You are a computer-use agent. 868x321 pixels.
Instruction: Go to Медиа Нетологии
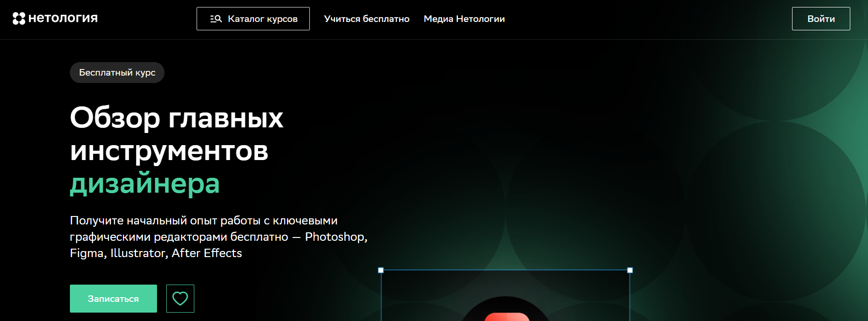coord(464,19)
